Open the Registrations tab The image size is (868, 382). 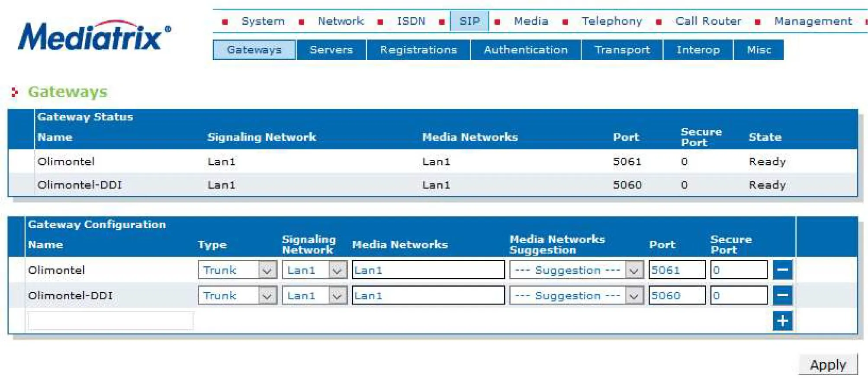pos(418,50)
